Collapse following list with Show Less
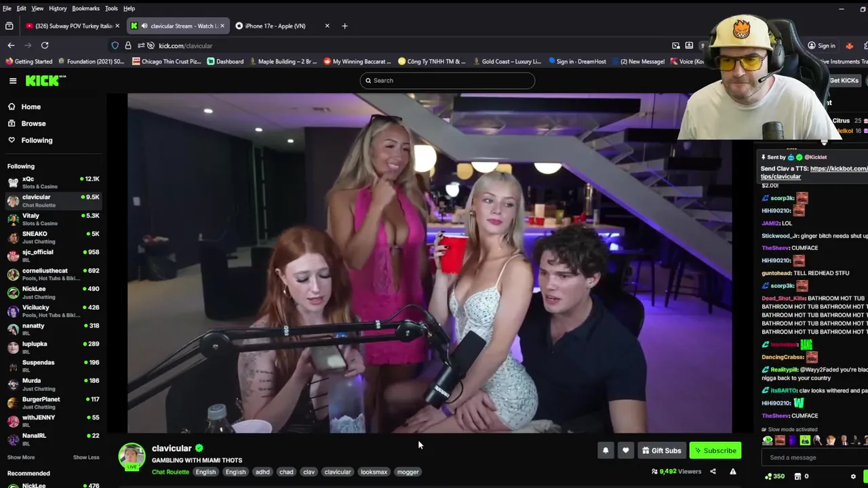Viewport: 868px width, 488px height. click(86, 457)
